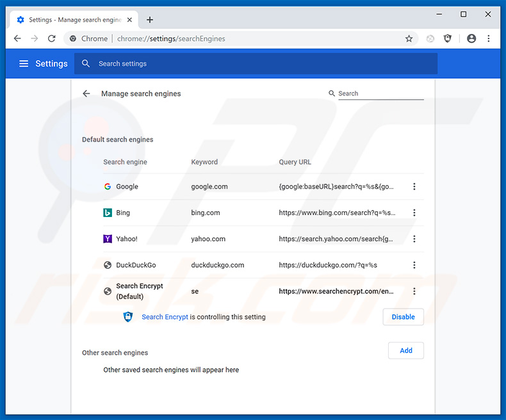
Task: Focus the Search settings field
Action: point(256,63)
